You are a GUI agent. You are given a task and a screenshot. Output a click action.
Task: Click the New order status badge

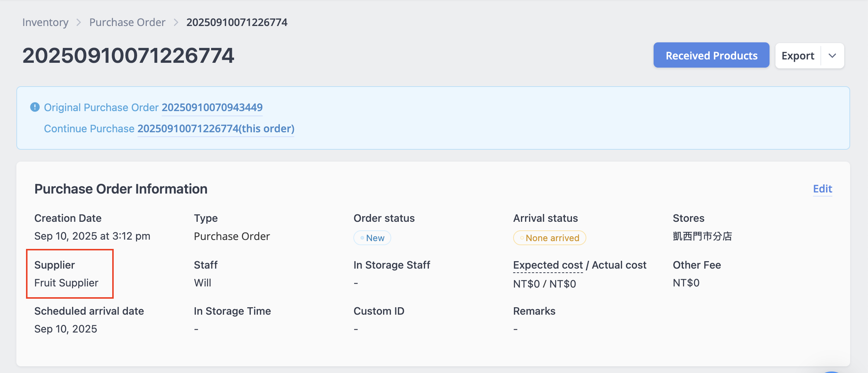tap(372, 238)
